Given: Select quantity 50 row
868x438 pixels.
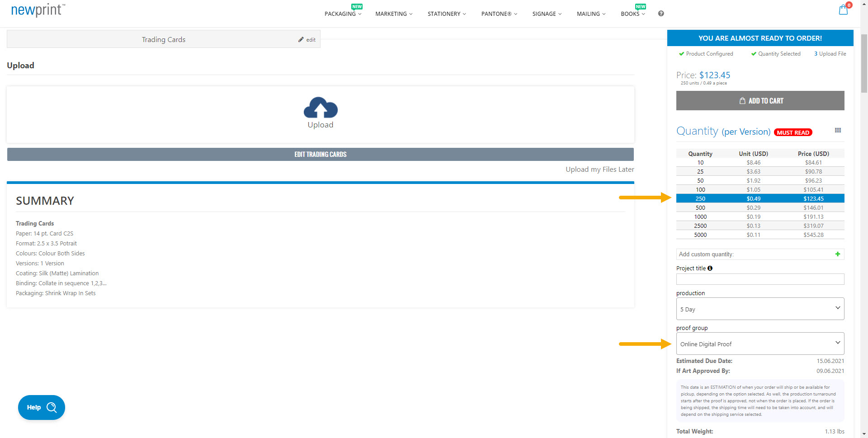Looking at the screenshot, I should (760, 180).
